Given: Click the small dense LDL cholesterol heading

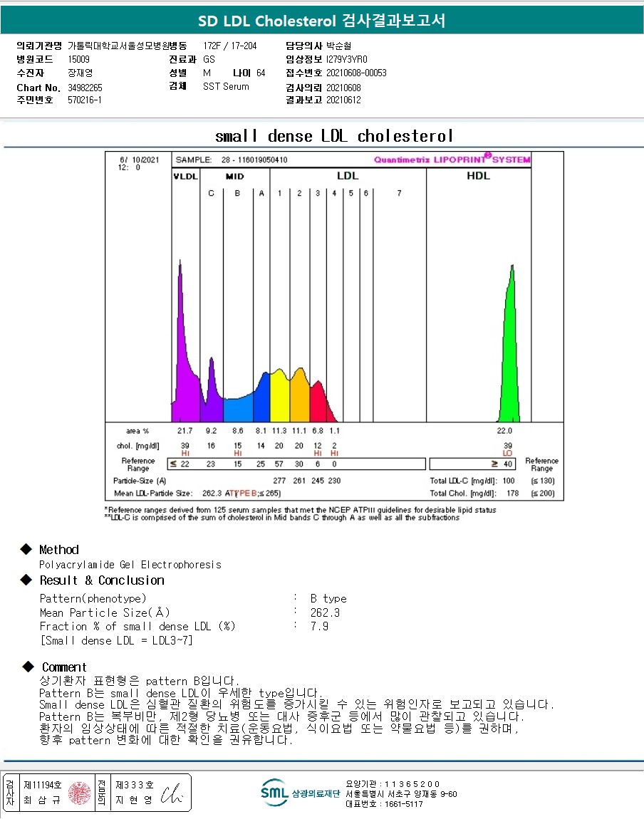Looking at the screenshot, I should 333,136.
